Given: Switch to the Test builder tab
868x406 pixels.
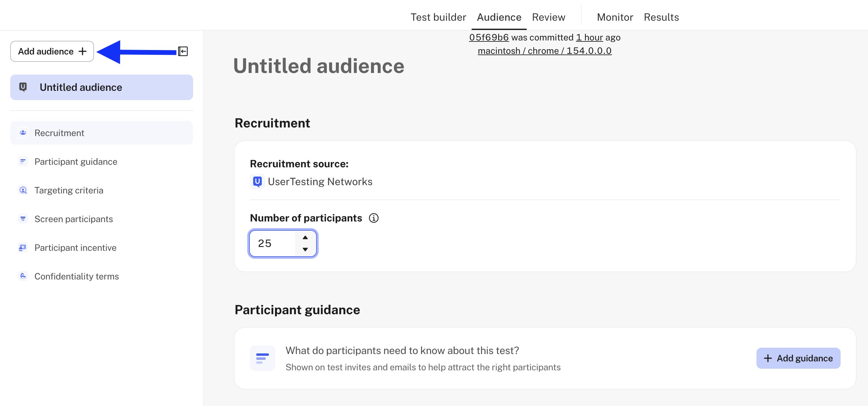Looking at the screenshot, I should pyautogui.click(x=438, y=17).
